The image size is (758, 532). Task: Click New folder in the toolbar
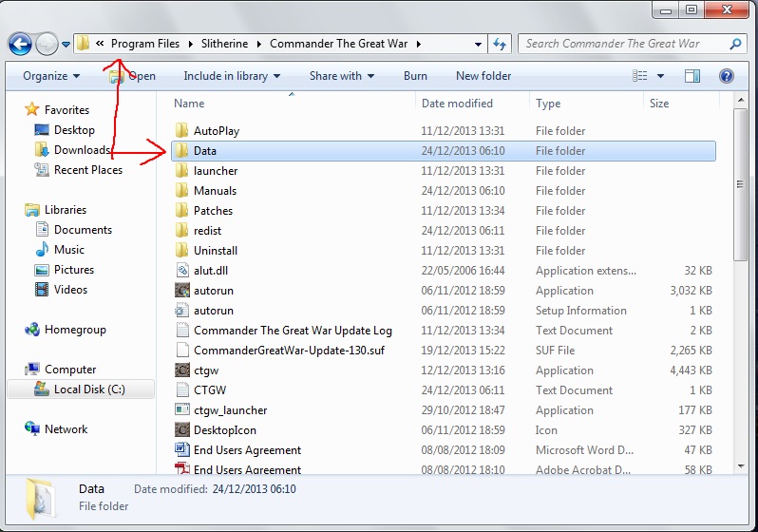click(483, 76)
